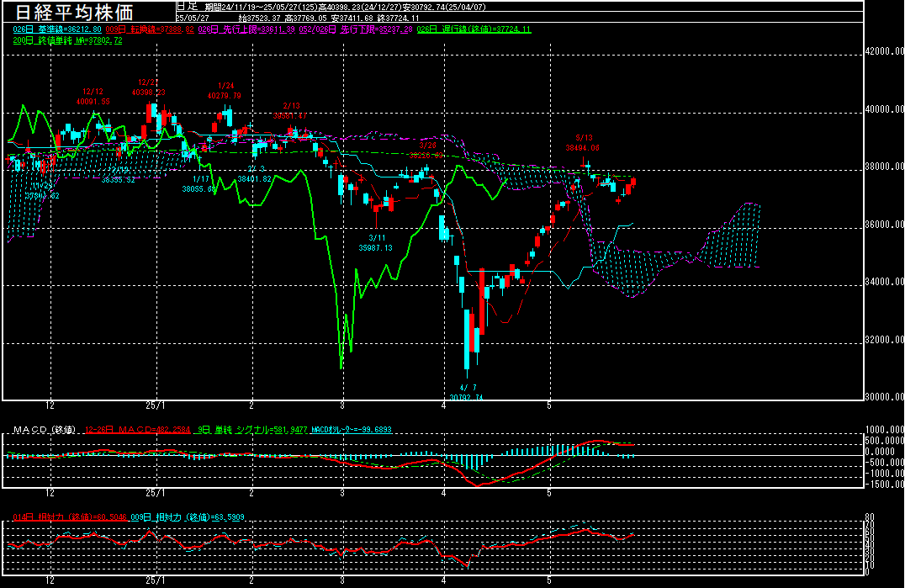This screenshot has width=905, height=588.
Task: Click the 2/13 peak label 39581.47
Action: coord(290,111)
